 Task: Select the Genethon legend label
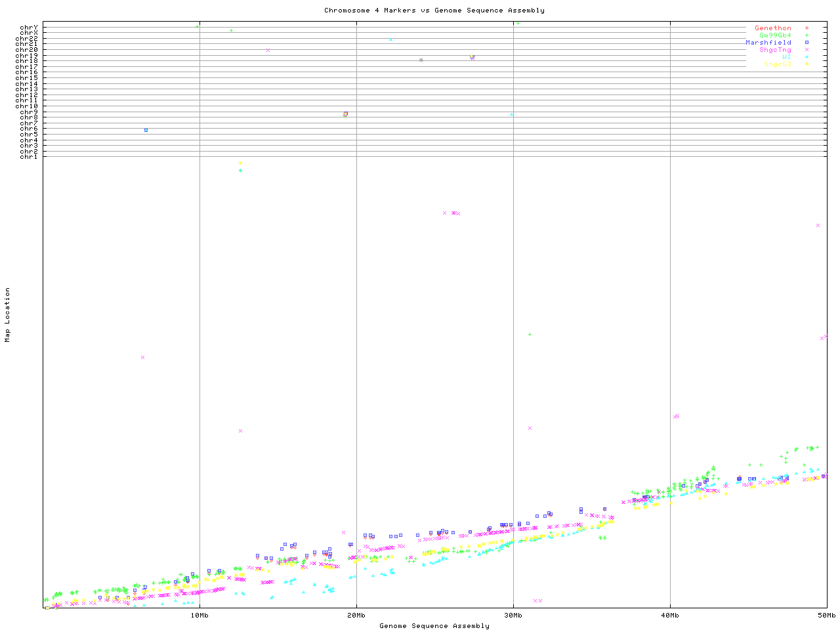coord(772,28)
